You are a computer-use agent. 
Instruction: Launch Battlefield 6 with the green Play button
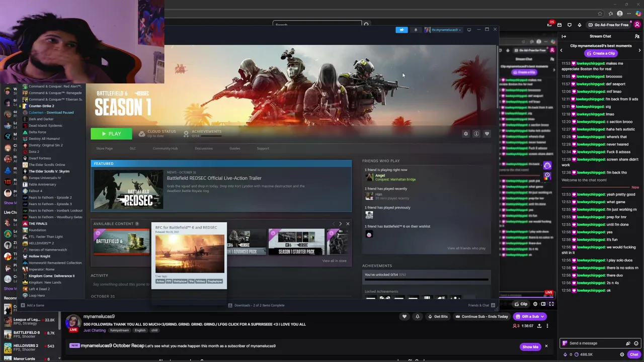111,134
